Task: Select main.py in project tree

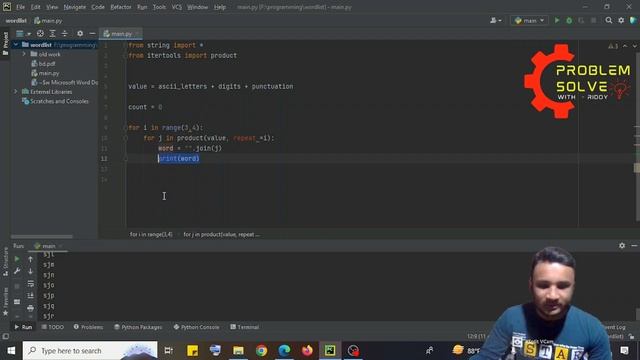Action: pyautogui.click(x=46, y=73)
